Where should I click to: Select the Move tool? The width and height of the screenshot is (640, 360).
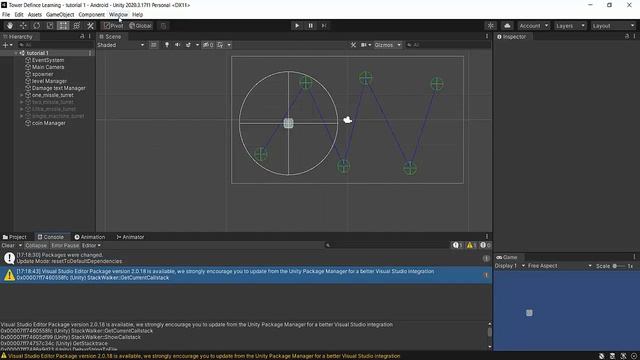pyautogui.click(x=23, y=26)
